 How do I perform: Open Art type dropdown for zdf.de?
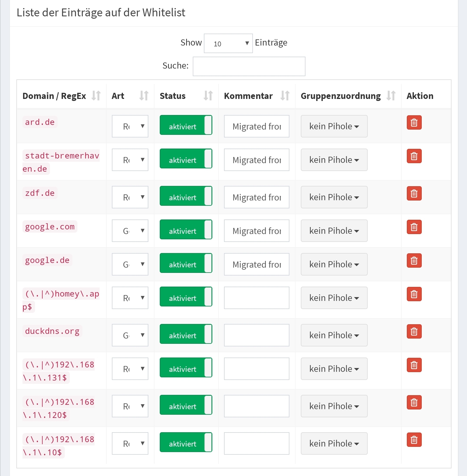tap(130, 197)
